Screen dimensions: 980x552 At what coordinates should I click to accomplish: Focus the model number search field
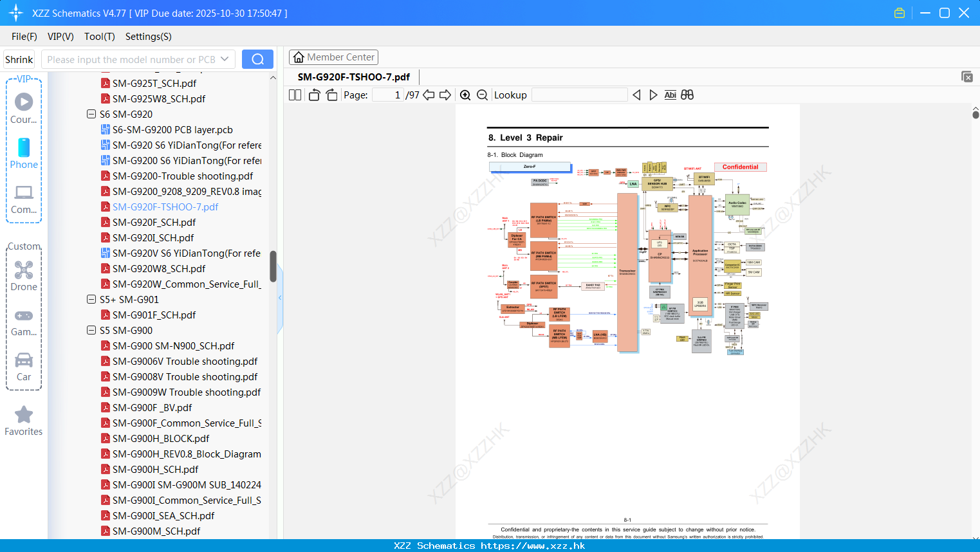click(131, 59)
